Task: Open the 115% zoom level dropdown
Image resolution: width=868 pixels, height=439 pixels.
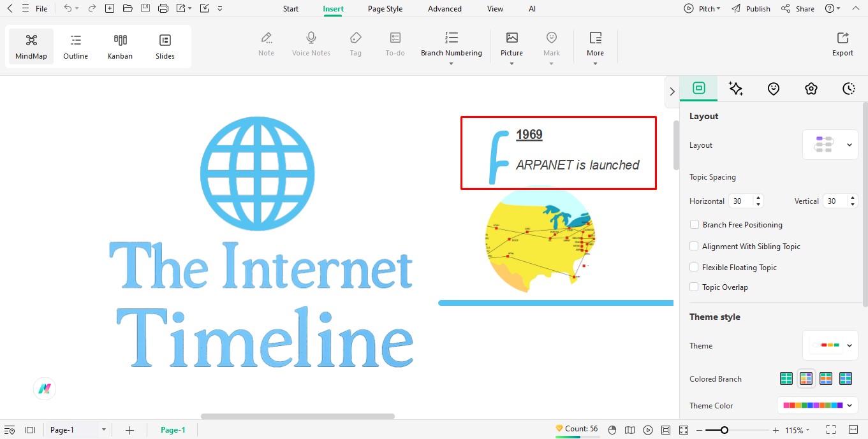Action: click(x=797, y=430)
